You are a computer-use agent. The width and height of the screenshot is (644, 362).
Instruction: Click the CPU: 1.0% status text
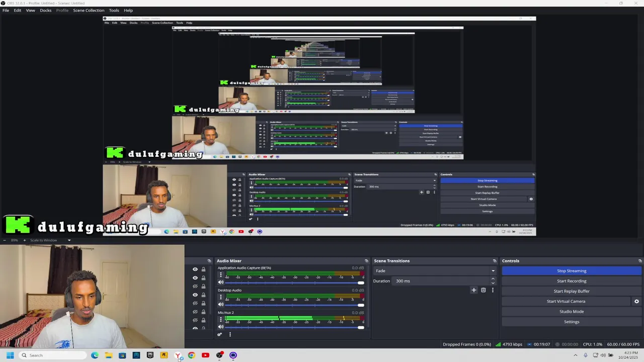(593, 344)
